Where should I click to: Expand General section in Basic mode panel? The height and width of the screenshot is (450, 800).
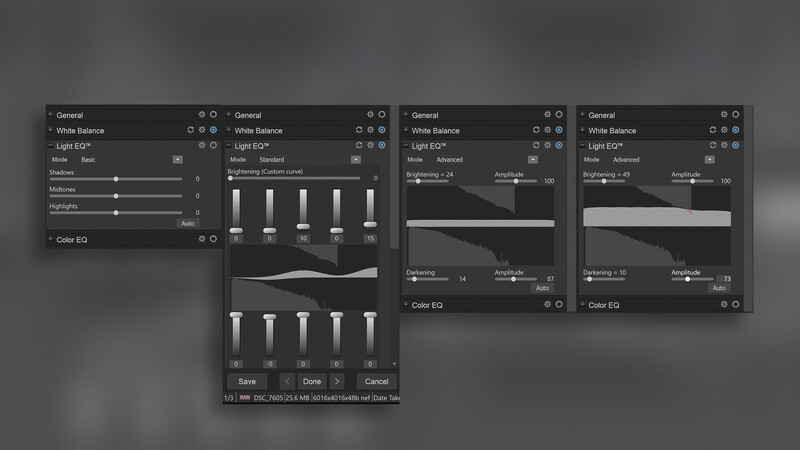click(x=51, y=114)
